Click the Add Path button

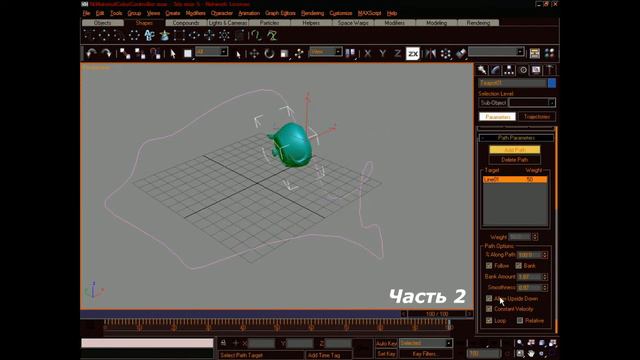point(514,150)
